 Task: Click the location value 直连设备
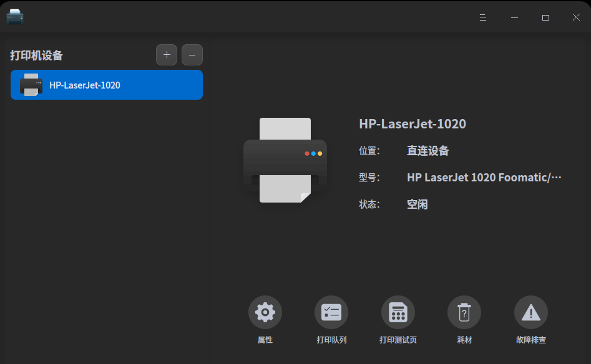click(x=427, y=151)
